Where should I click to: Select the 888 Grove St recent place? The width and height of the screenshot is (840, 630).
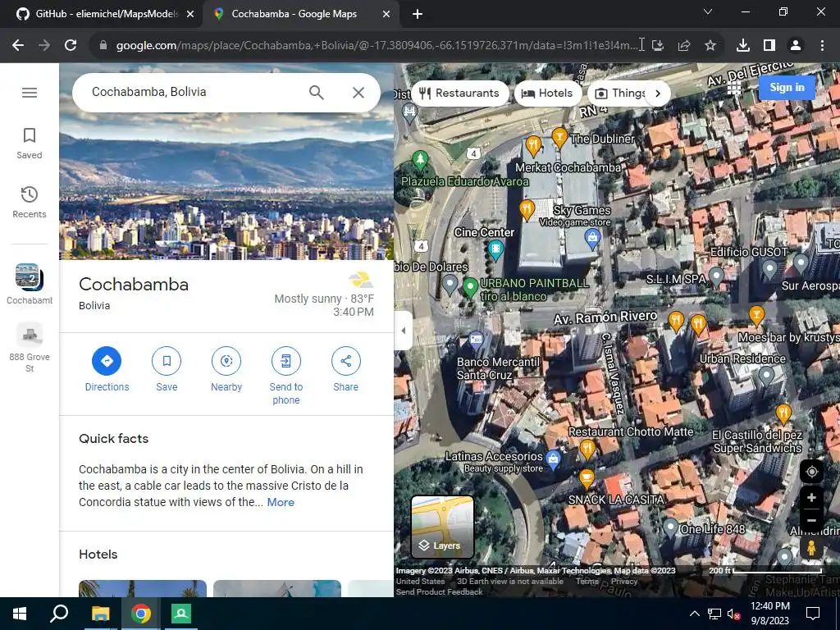click(x=30, y=347)
